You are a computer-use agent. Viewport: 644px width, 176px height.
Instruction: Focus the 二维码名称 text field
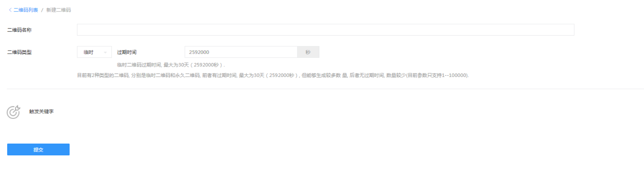tap(325, 30)
